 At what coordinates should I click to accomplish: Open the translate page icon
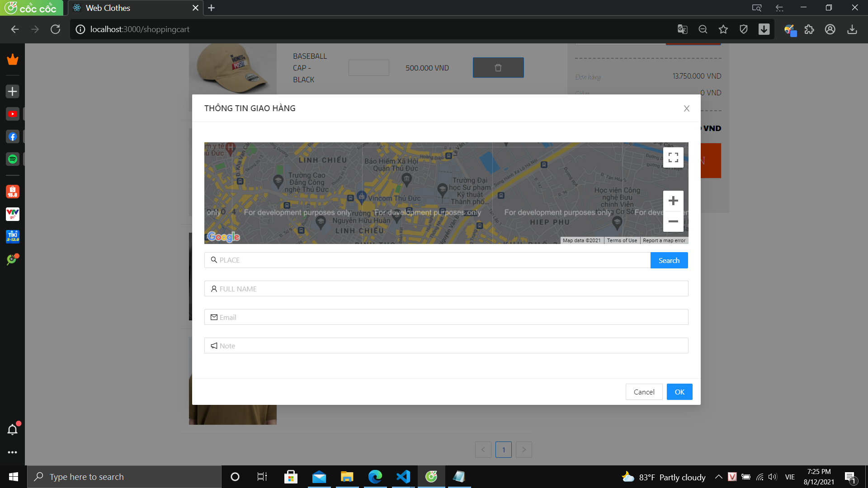pyautogui.click(x=683, y=29)
